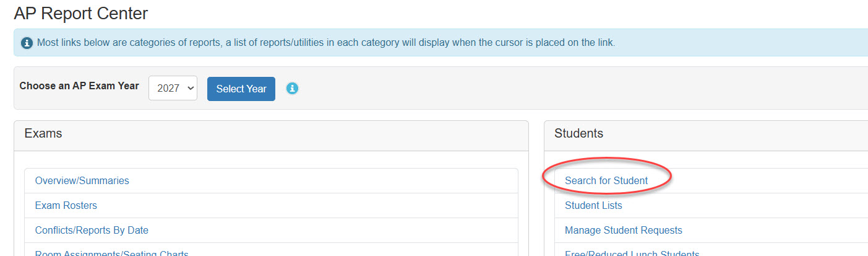
Task: Open Free/Reduced Lunch Students link
Action: [632, 253]
